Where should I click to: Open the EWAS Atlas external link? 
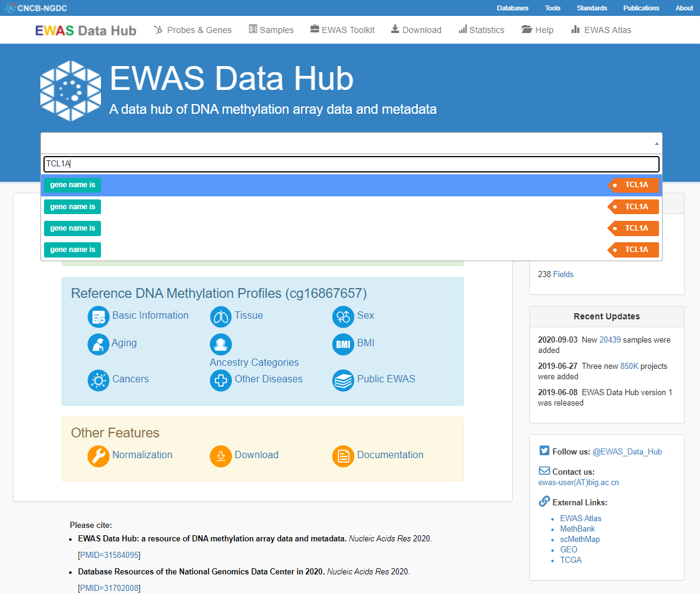pyautogui.click(x=580, y=519)
